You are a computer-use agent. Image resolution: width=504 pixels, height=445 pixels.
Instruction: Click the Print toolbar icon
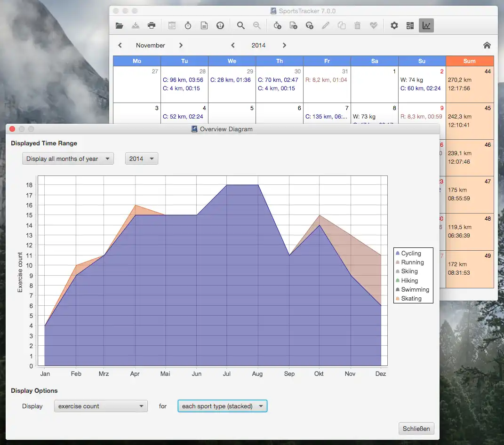(x=151, y=25)
